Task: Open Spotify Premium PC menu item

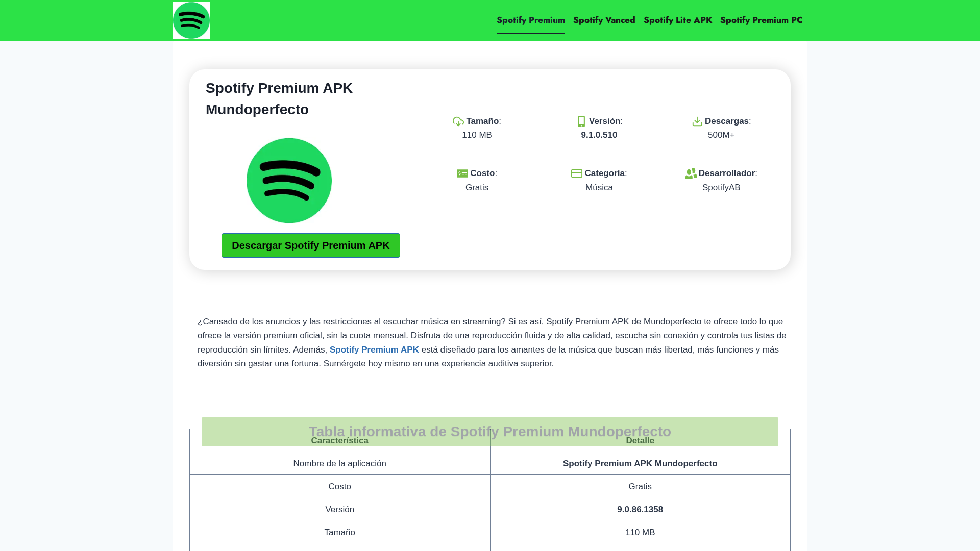Action: [x=762, y=20]
